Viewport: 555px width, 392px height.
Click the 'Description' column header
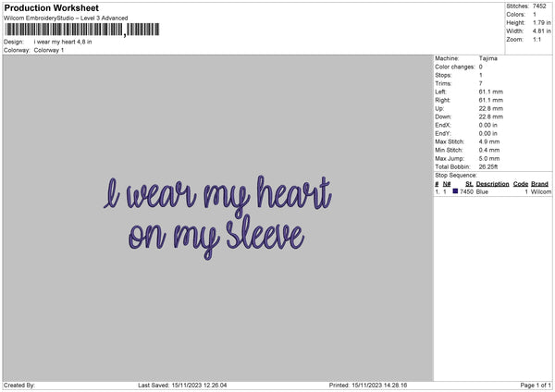pyautogui.click(x=492, y=184)
